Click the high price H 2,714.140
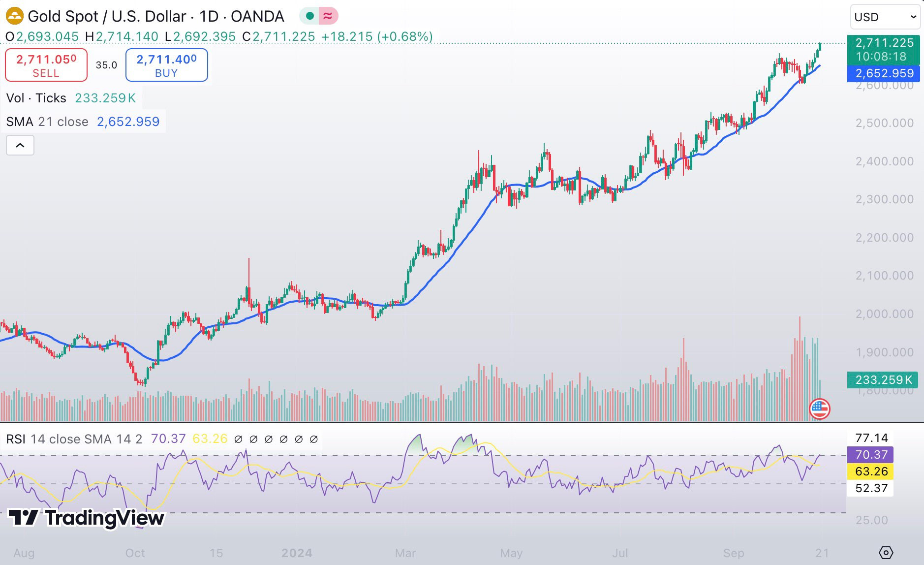The height and width of the screenshot is (565, 924). coord(122,36)
